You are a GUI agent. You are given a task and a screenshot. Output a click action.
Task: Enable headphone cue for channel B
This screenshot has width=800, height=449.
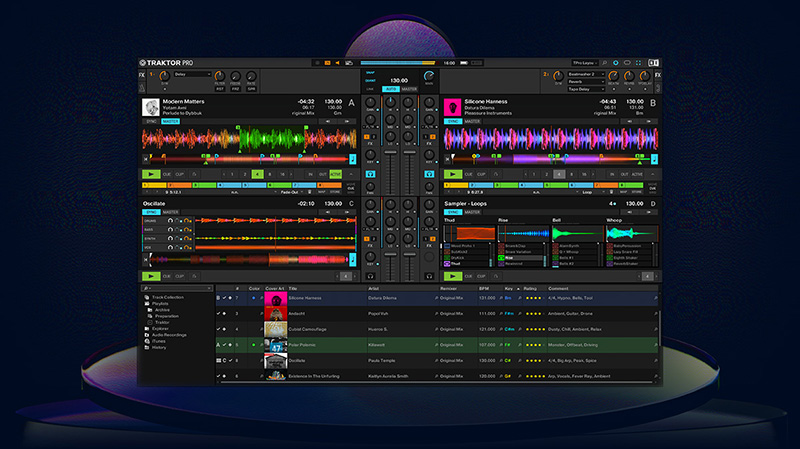point(429,174)
